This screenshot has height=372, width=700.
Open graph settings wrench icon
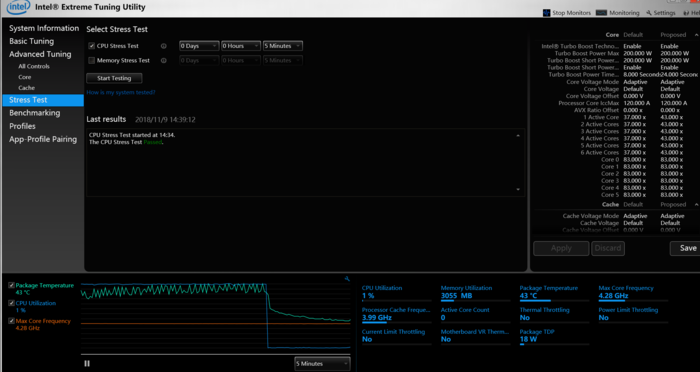[x=347, y=279]
